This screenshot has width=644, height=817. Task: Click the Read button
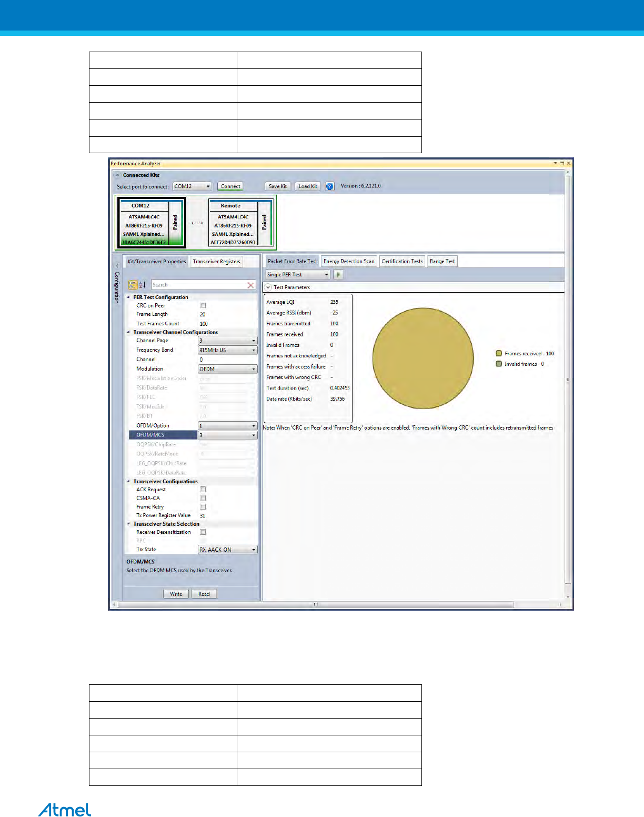click(204, 594)
